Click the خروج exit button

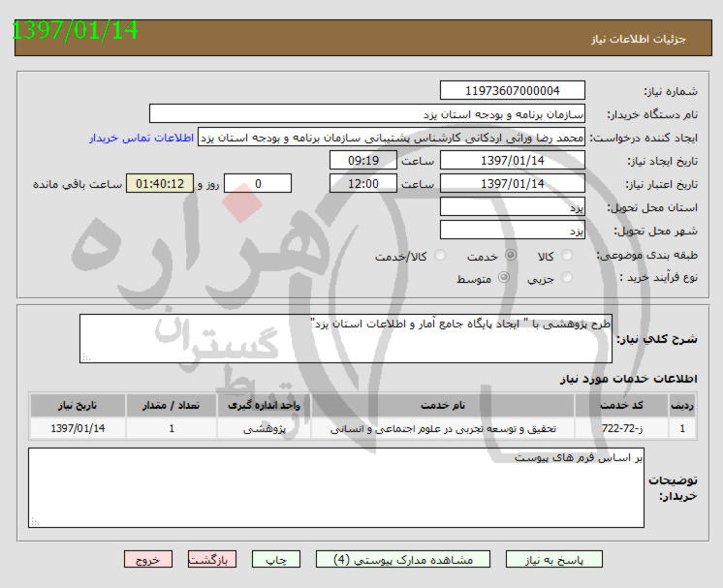[x=148, y=560]
